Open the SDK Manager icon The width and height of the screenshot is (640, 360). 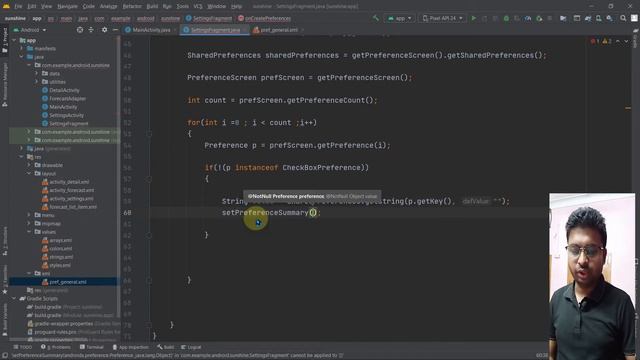(x=609, y=18)
